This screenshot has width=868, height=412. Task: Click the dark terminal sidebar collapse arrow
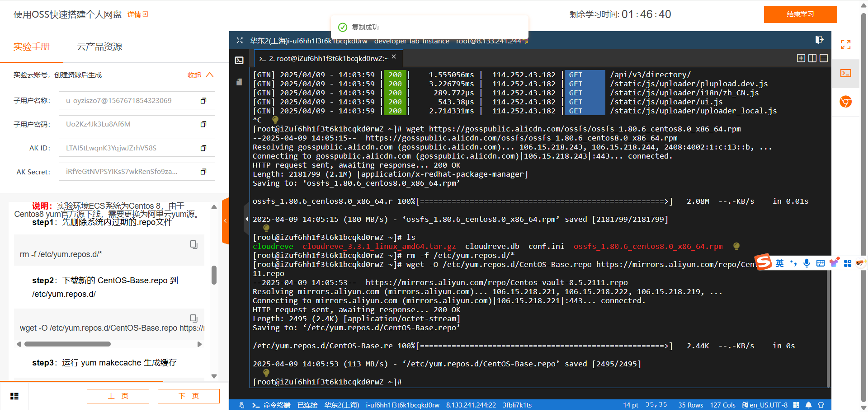[246, 219]
